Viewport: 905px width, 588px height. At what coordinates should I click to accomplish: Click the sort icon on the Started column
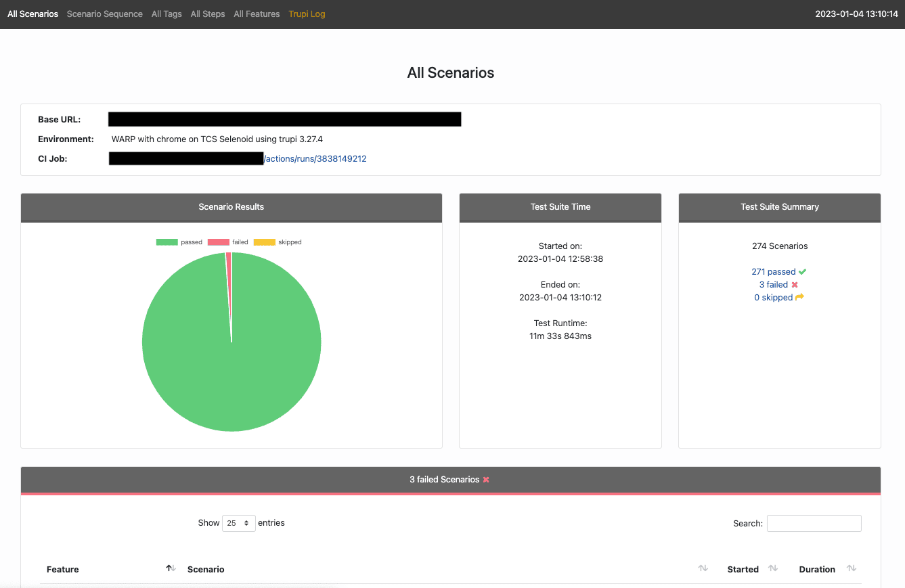pos(772,568)
